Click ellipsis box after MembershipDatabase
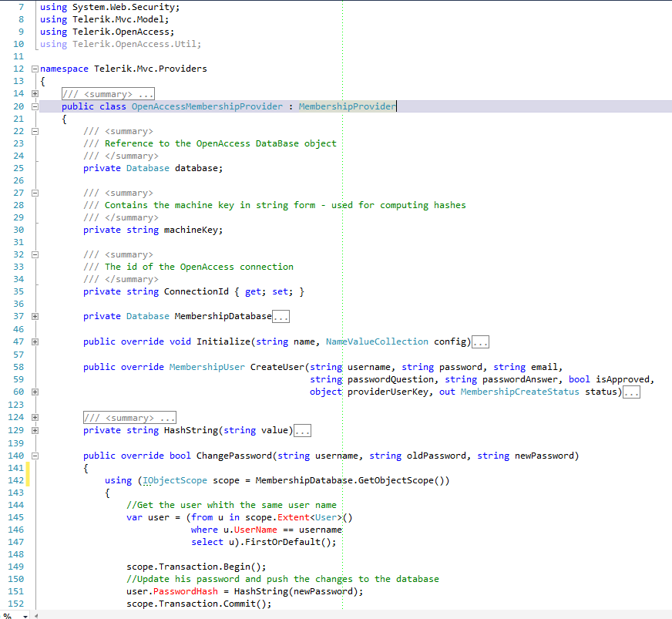The image size is (672, 619). click(281, 316)
